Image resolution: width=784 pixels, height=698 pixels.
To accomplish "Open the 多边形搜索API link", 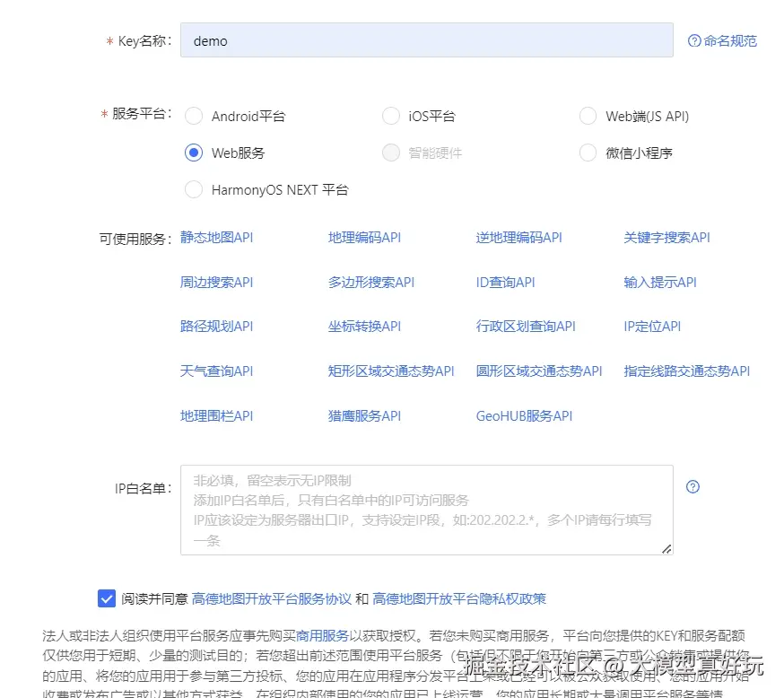I will 371,283.
